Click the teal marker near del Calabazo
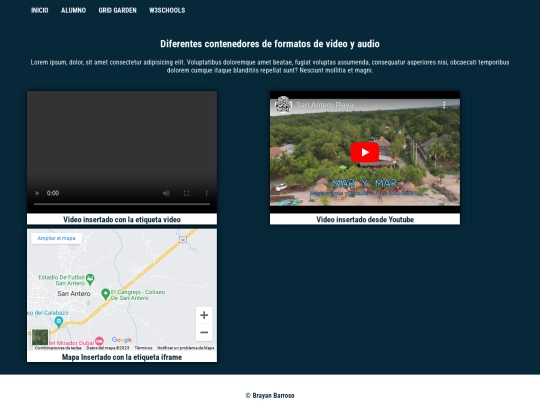The width and height of the screenshot is (540, 405). click(59, 322)
